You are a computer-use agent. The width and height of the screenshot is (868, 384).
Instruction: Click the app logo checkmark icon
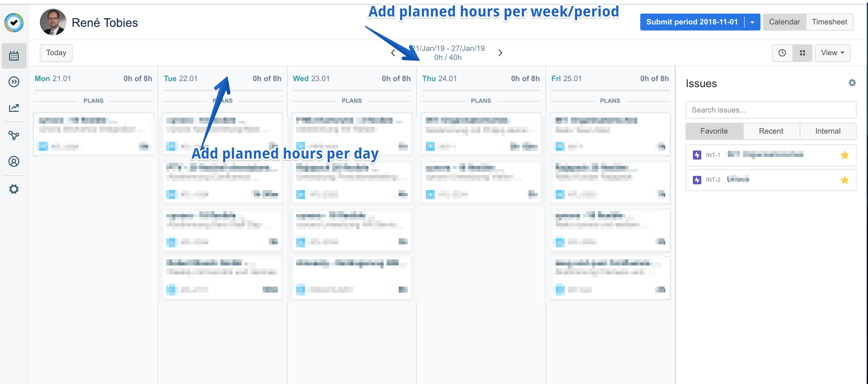pos(14,23)
